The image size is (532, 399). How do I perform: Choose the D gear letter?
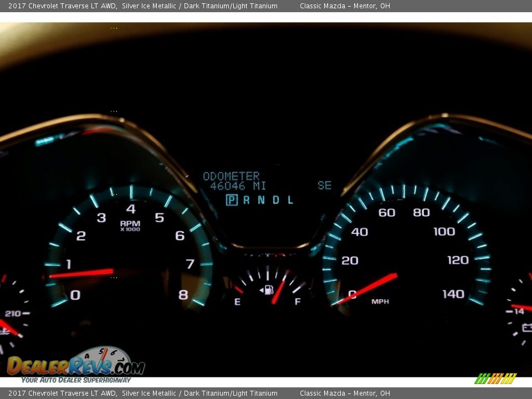(276, 200)
